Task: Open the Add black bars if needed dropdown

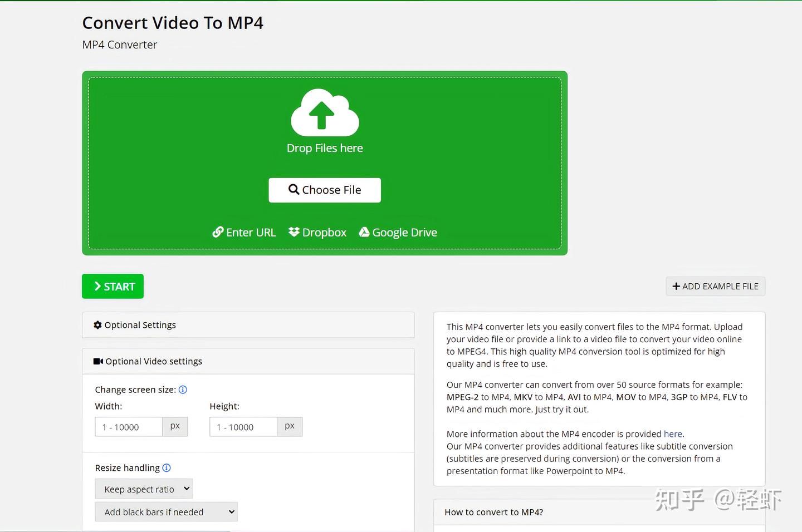Action: coord(166,512)
